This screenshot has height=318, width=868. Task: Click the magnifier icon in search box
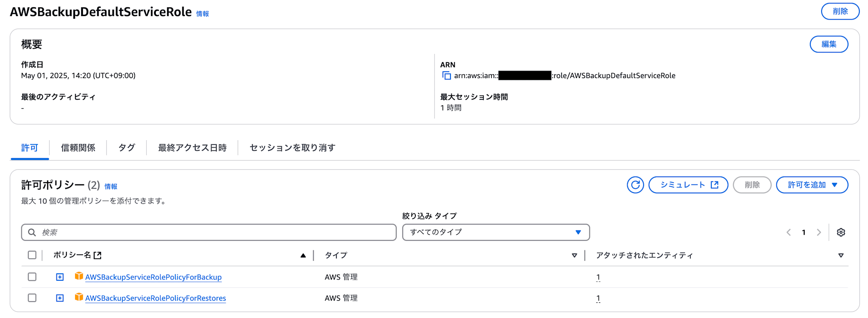(32, 232)
